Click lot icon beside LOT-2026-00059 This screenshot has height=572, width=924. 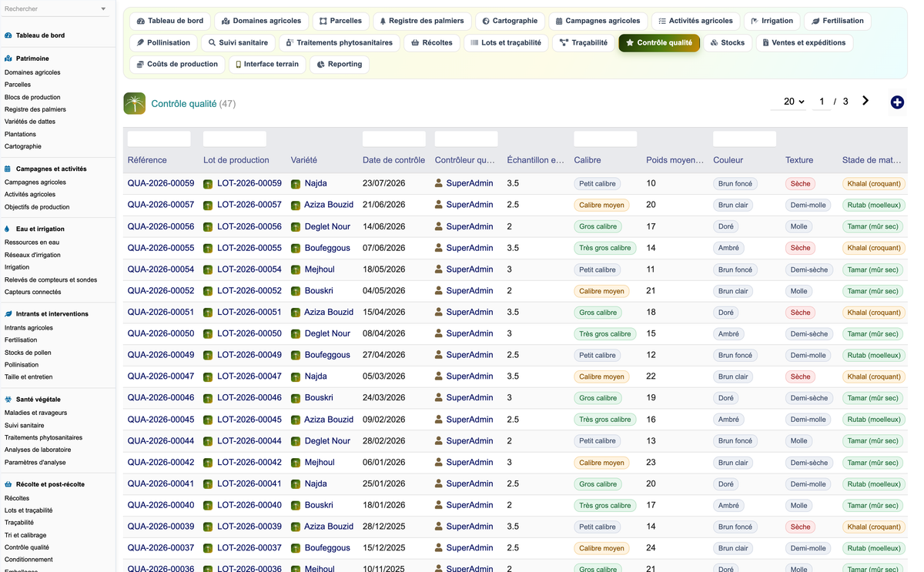pos(208,184)
